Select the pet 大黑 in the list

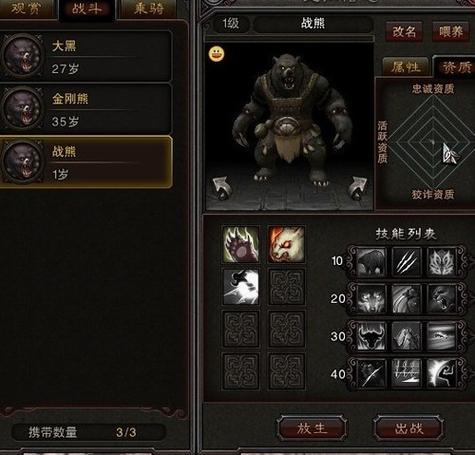(86, 56)
